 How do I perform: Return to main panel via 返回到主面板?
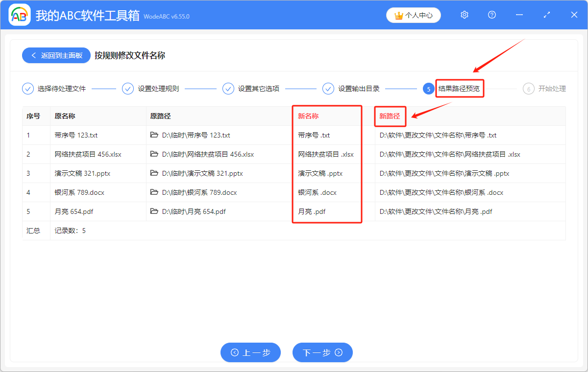click(x=56, y=55)
